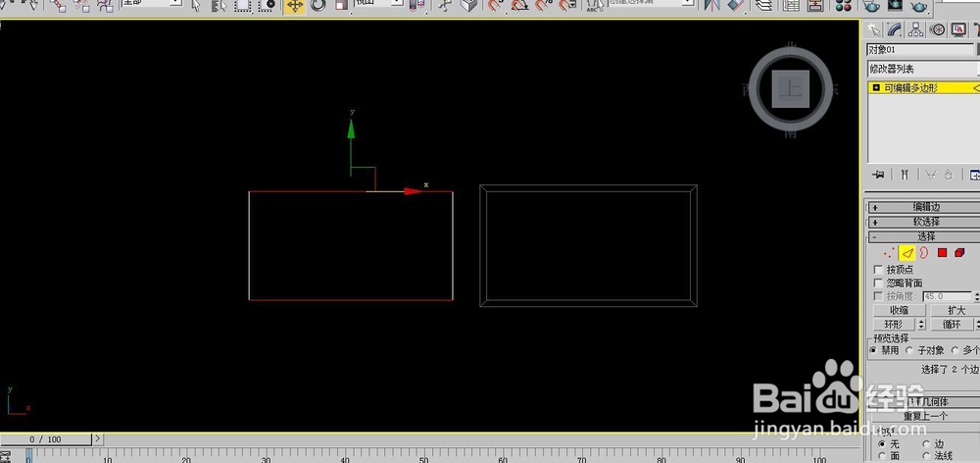Click the spinner beside the 环形 button
The height and width of the screenshot is (463, 980).
click(x=921, y=324)
